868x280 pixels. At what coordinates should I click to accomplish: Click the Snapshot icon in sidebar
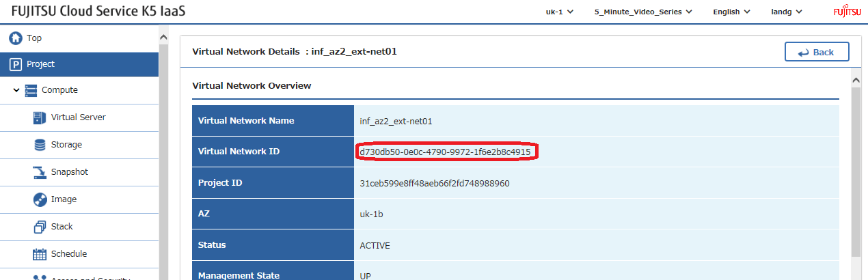click(40, 172)
